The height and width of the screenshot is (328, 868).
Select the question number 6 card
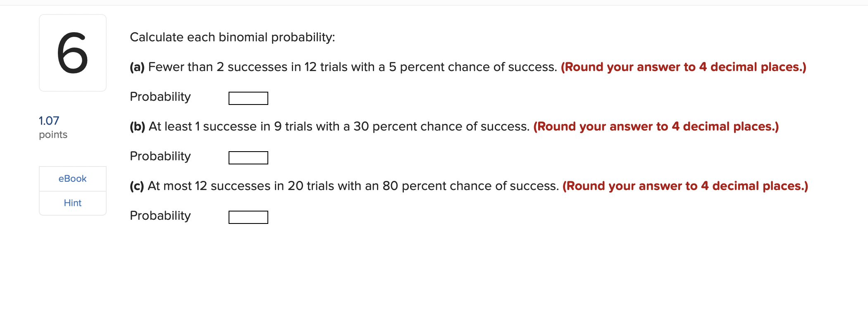tap(73, 52)
